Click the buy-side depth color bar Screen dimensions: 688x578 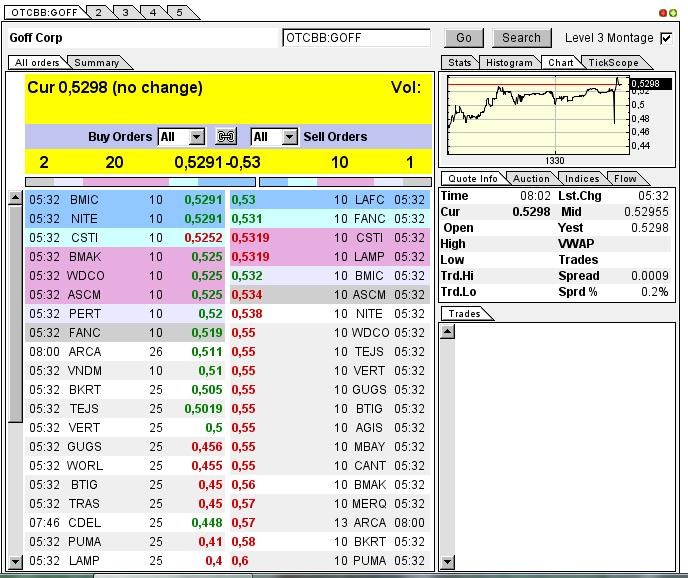pos(140,182)
